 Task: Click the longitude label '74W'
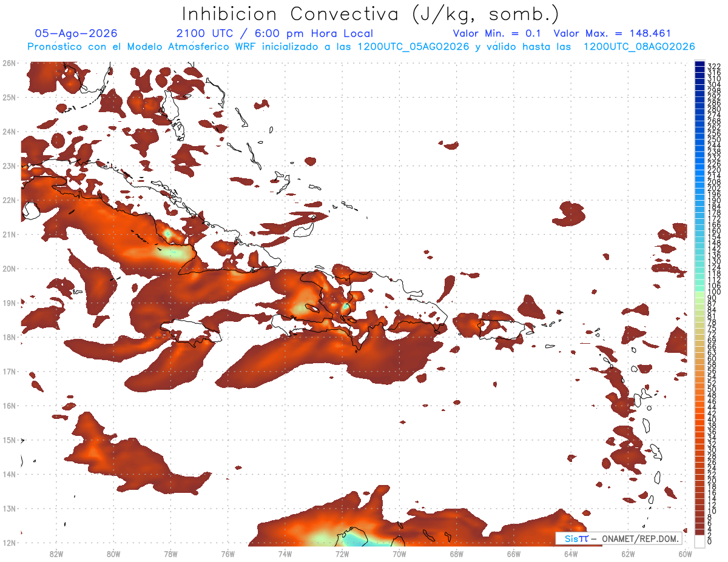(x=285, y=554)
